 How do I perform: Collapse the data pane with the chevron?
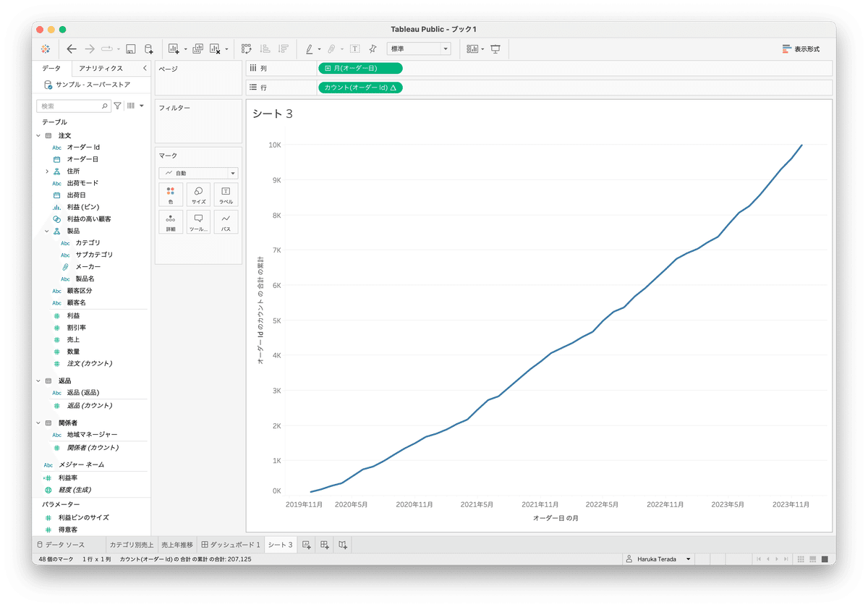[x=145, y=68]
